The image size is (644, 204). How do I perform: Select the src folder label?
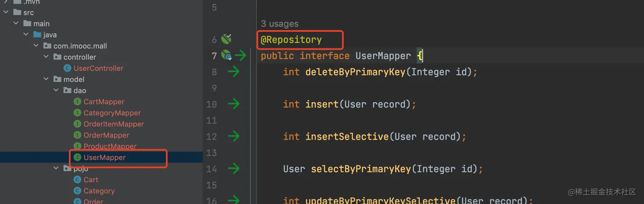point(29,12)
